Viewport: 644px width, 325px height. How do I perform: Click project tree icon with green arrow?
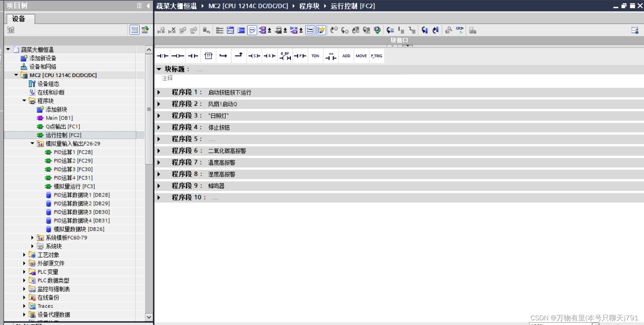pos(145,30)
